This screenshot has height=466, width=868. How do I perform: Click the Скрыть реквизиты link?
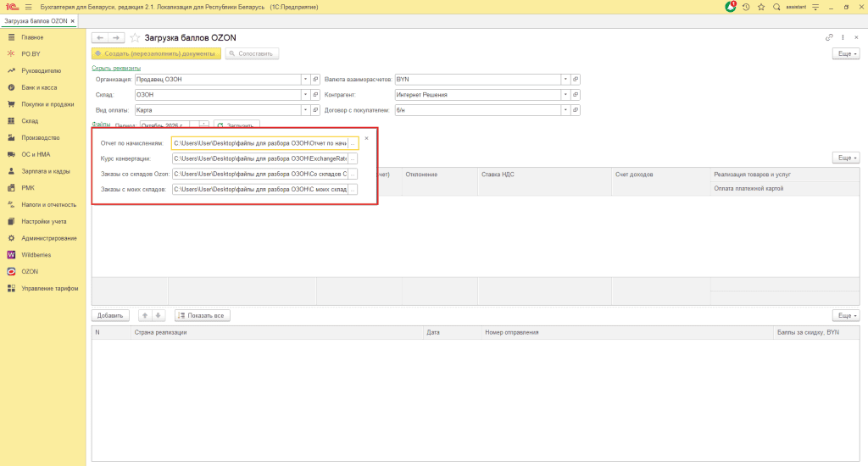[116, 68]
